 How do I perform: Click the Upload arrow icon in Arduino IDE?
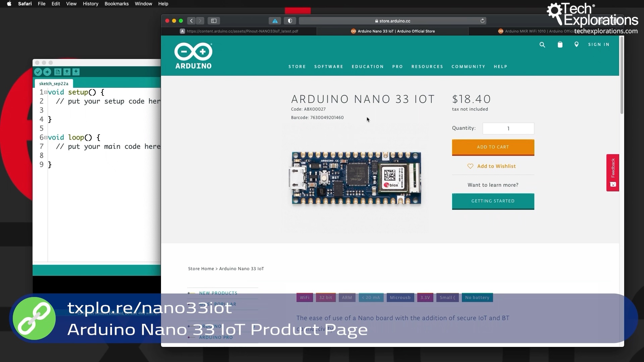click(47, 72)
